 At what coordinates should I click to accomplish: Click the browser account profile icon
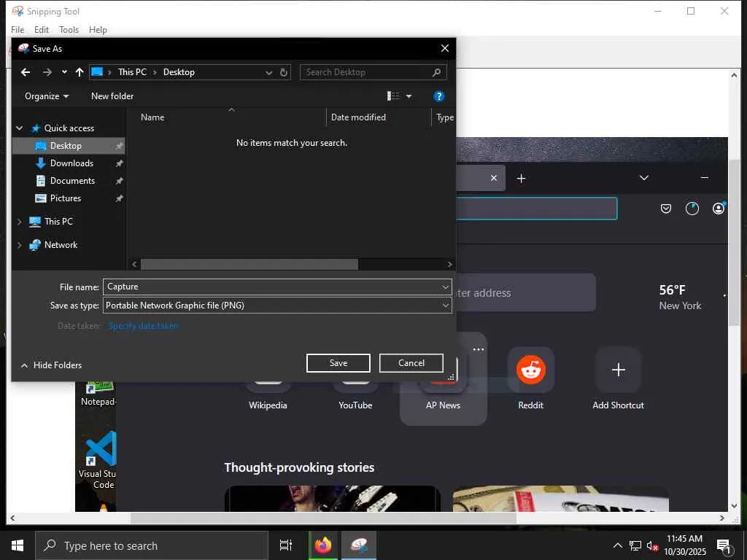coord(719,209)
